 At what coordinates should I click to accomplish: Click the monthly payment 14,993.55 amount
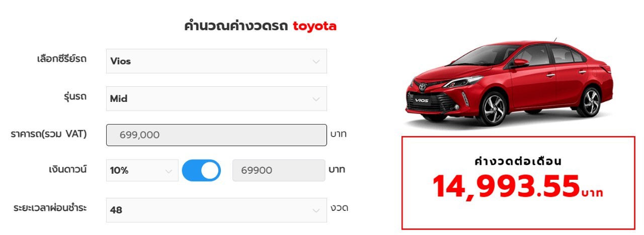(507, 186)
